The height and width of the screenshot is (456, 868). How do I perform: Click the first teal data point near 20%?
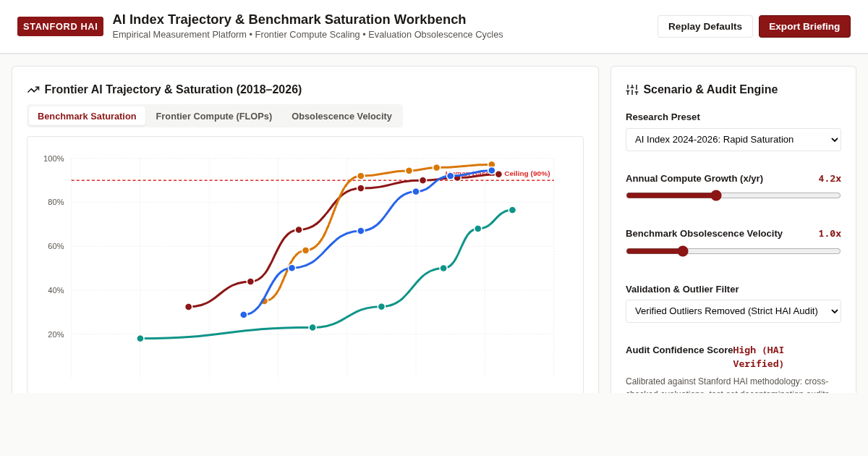140,339
